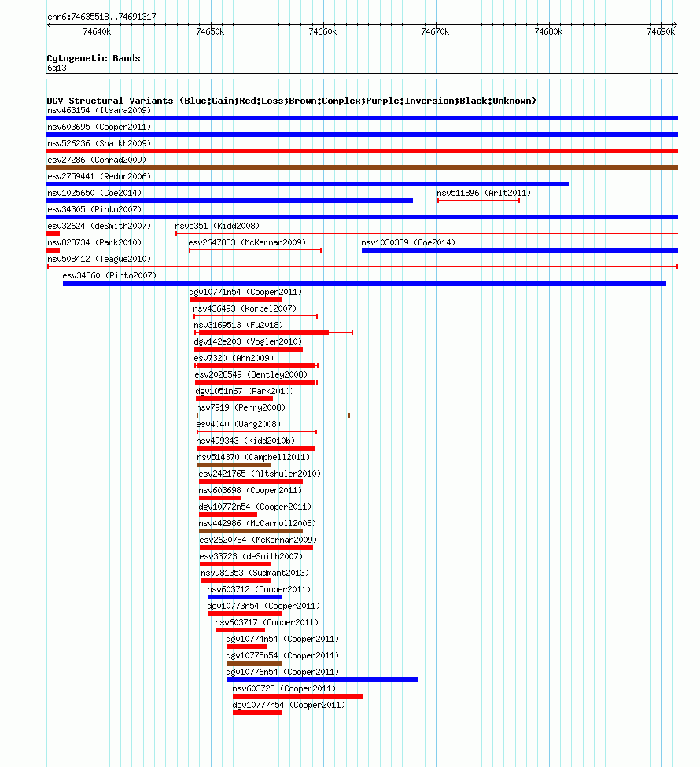The width and height of the screenshot is (700, 767).
Task: Click the esv32624 (deSmith2007) variant label
Action: point(99,226)
